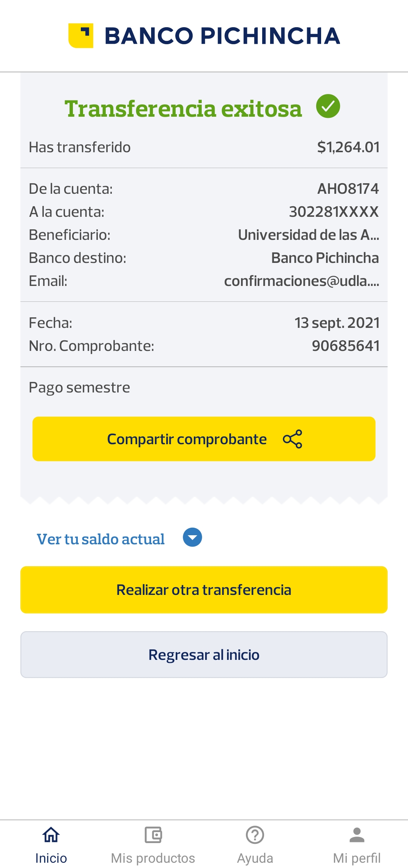
Task: Select the Inicio tab label
Action: pos(51,858)
